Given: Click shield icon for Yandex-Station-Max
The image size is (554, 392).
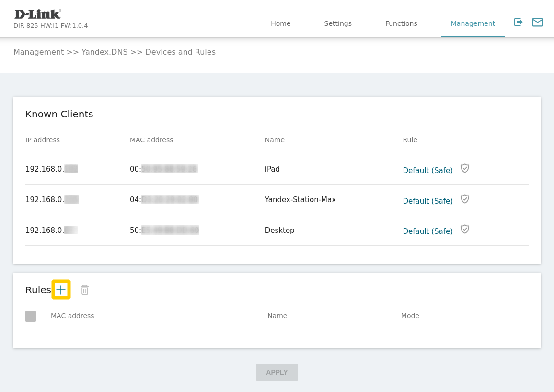Looking at the screenshot, I should tap(464, 199).
